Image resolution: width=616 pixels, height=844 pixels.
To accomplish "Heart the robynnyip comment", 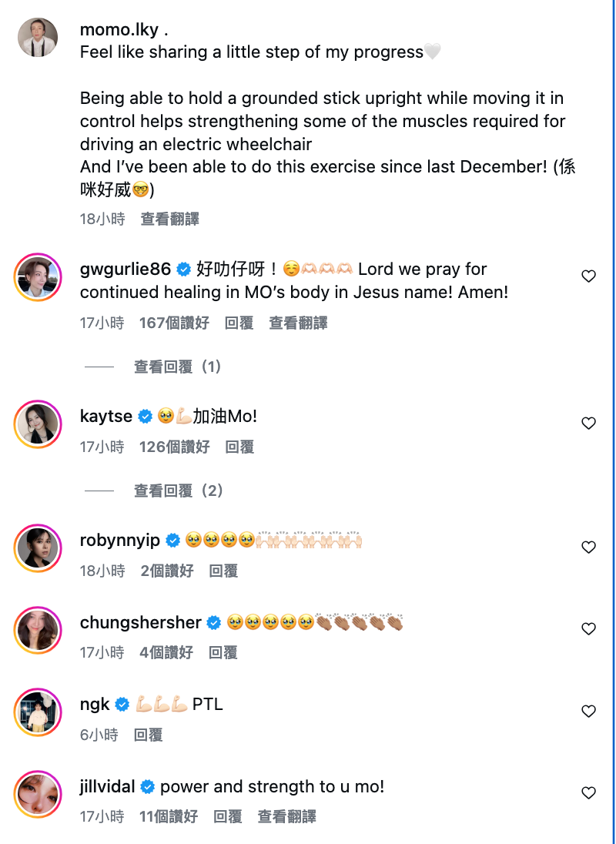I will click(588, 548).
